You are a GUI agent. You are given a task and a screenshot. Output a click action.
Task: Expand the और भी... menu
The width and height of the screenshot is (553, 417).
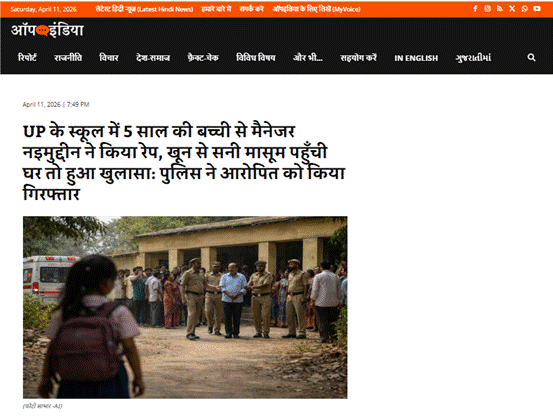click(x=308, y=58)
